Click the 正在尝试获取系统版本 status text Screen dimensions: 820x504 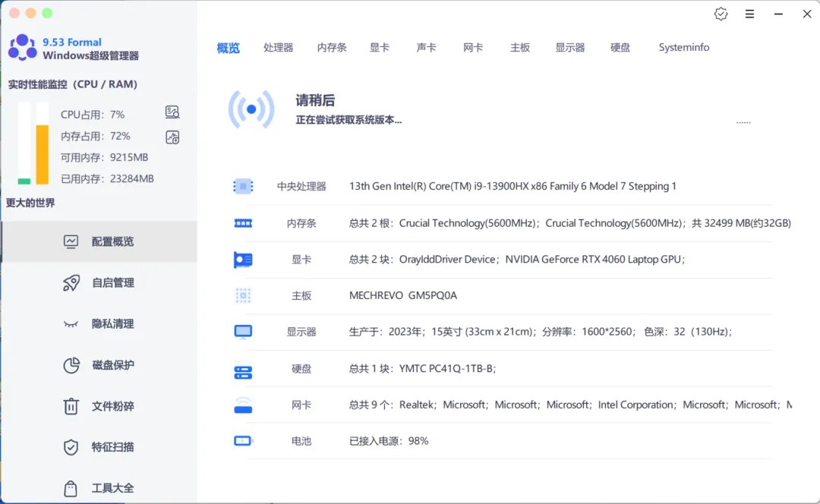(348, 120)
